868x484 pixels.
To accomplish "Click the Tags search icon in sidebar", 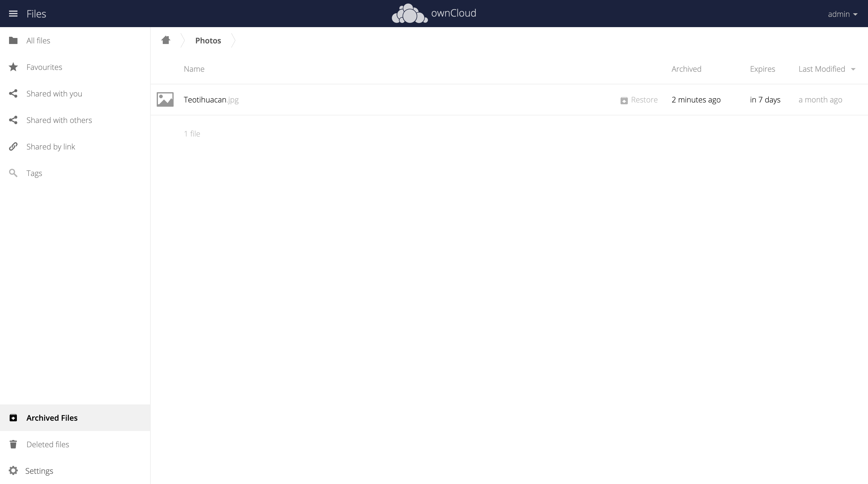I will (x=13, y=173).
